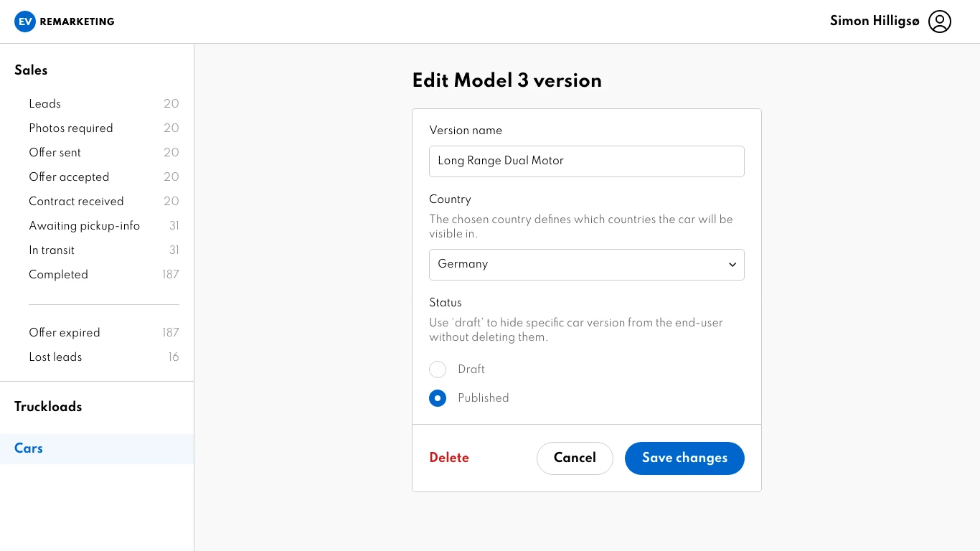Image resolution: width=980 pixels, height=551 pixels.
Task: Open the Offer sent list
Action: (55, 153)
